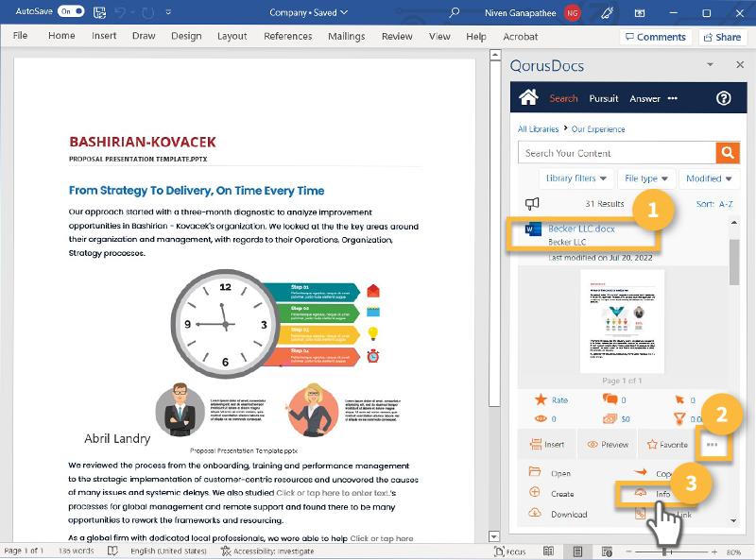The width and height of the screenshot is (756, 560).
Task: Open the NG account avatar
Action: pyautogui.click(x=572, y=13)
